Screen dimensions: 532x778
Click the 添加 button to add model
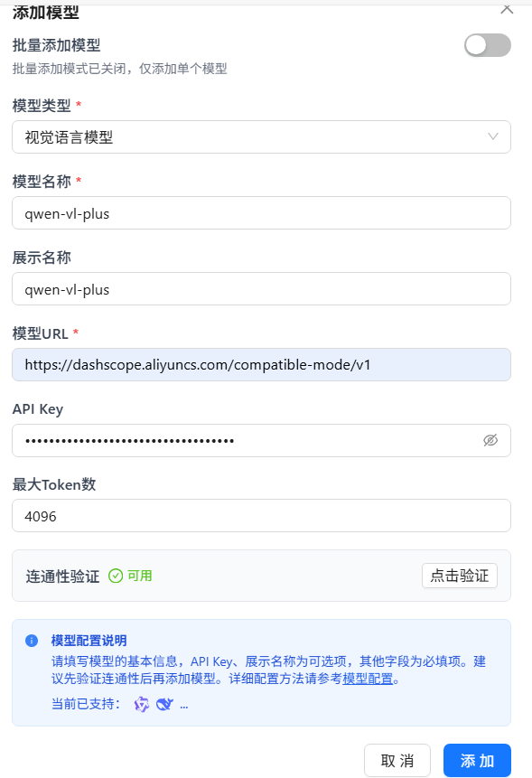pyautogui.click(x=476, y=760)
